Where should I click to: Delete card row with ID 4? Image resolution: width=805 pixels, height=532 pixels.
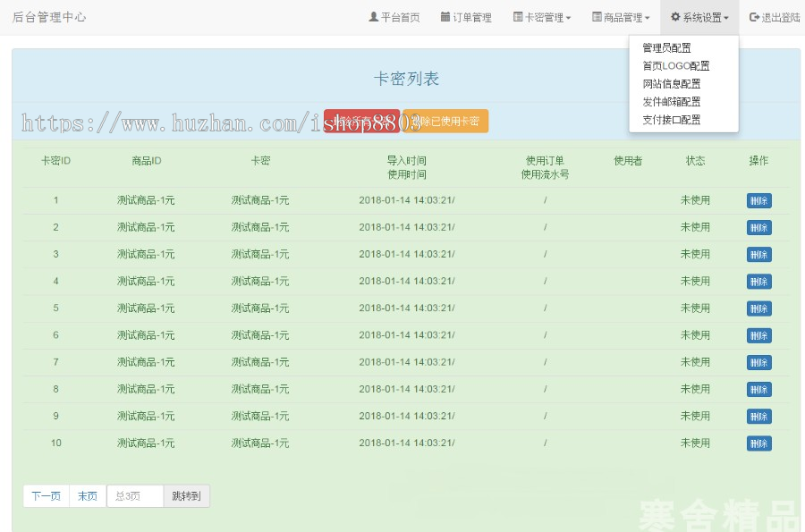[x=758, y=282]
